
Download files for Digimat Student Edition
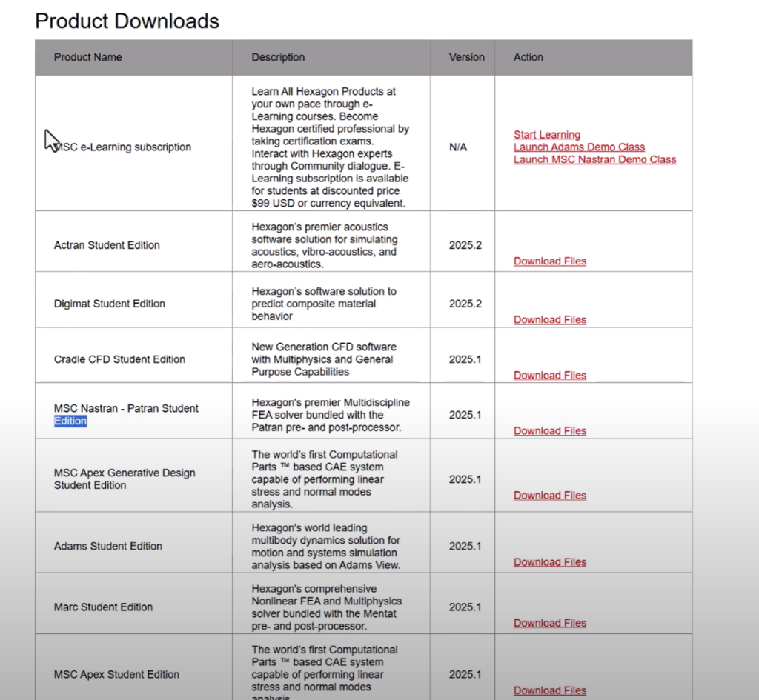click(x=549, y=320)
